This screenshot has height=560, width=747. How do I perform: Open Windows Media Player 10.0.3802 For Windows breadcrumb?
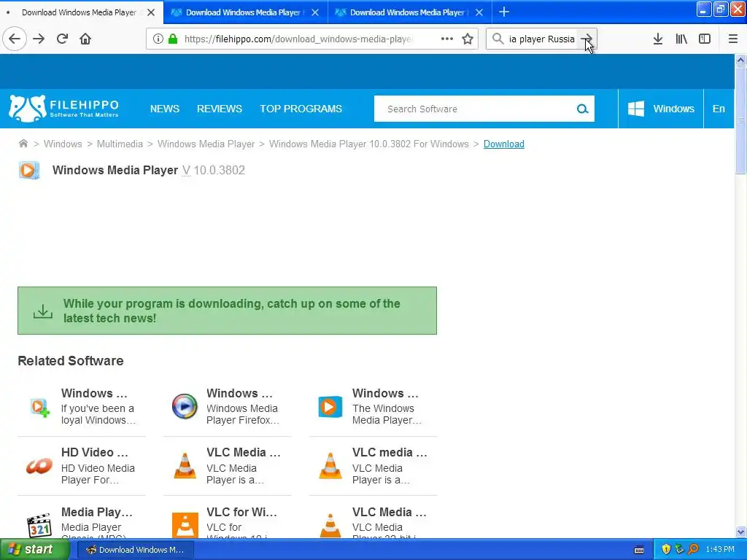(x=368, y=144)
